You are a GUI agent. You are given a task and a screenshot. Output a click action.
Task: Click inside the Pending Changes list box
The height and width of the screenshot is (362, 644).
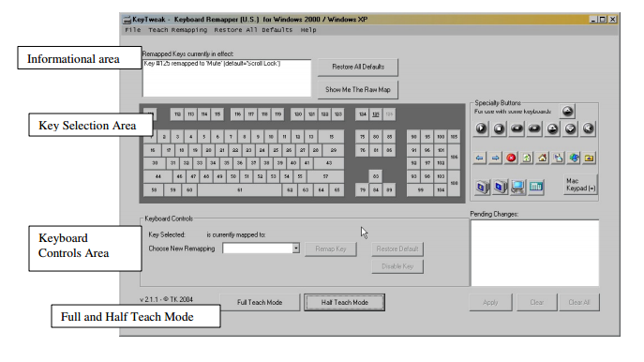534,252
